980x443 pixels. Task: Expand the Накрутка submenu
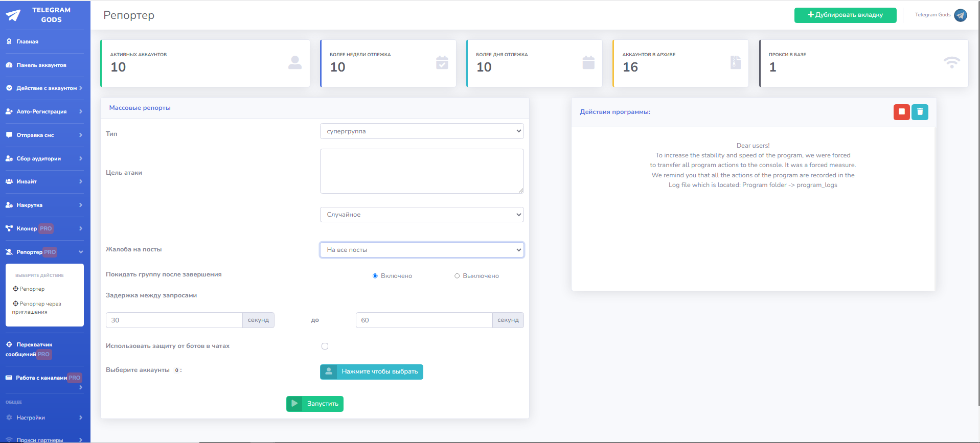click(x=81, y=205)
